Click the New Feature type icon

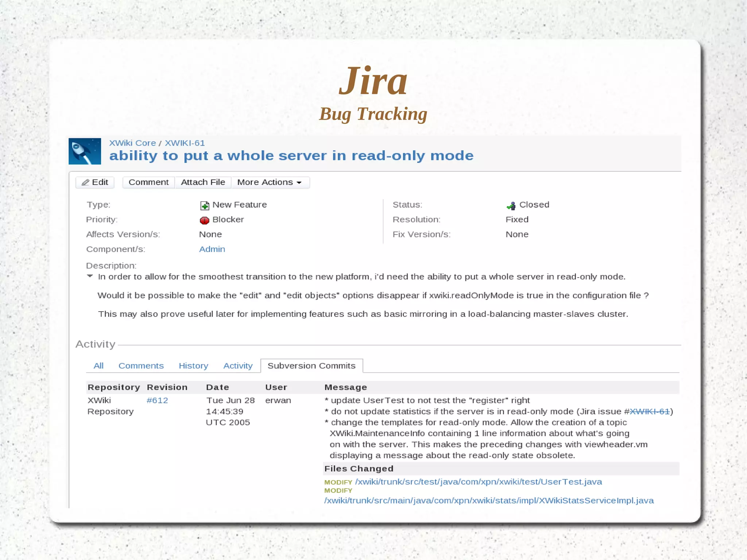click(x=205, y=205)
